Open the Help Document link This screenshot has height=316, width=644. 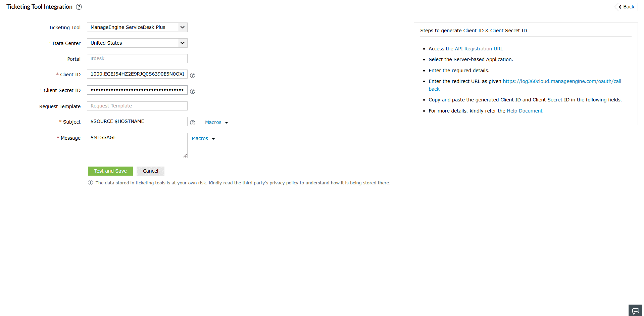tap(525, 111)
